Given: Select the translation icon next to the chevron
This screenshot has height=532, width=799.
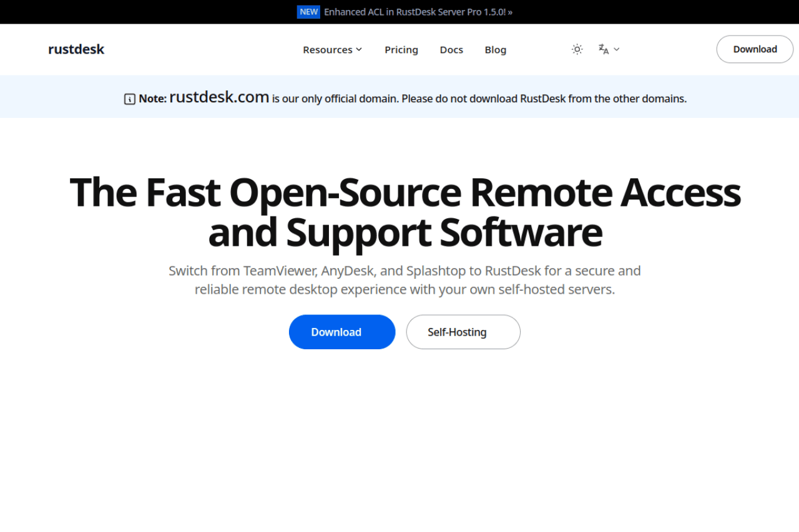Looking at the screenshot, I should [x=604, y=49].
